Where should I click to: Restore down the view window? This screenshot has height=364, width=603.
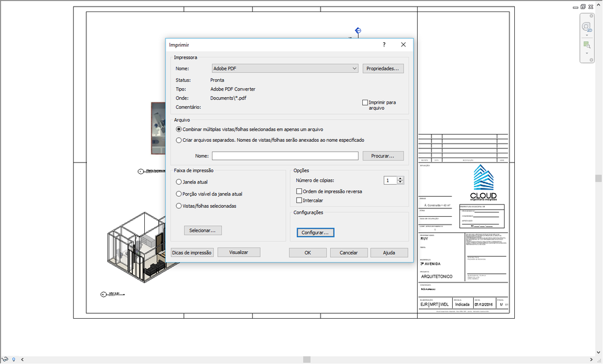pyautogui.click(x=583, y=7)
